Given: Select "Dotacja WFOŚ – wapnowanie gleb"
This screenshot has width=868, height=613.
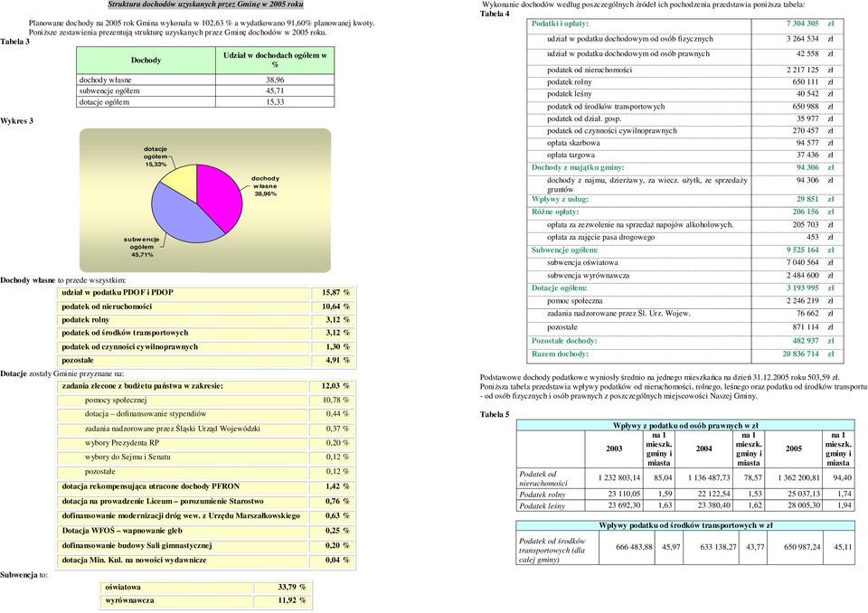Looking at the screenshot, I should click(122, 531).
